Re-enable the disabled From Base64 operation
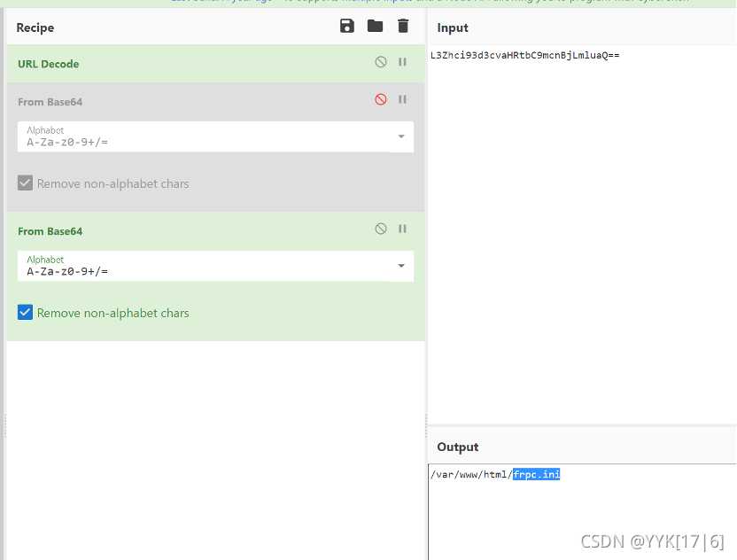Image resolution: width=737 pixels, height=560 pixels. [381, 99]
